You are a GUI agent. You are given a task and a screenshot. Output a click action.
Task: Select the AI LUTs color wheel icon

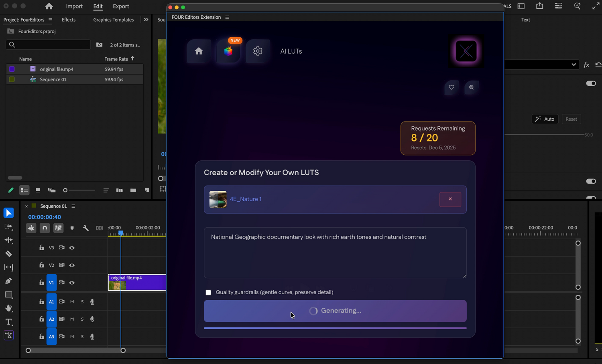point(228,51)
